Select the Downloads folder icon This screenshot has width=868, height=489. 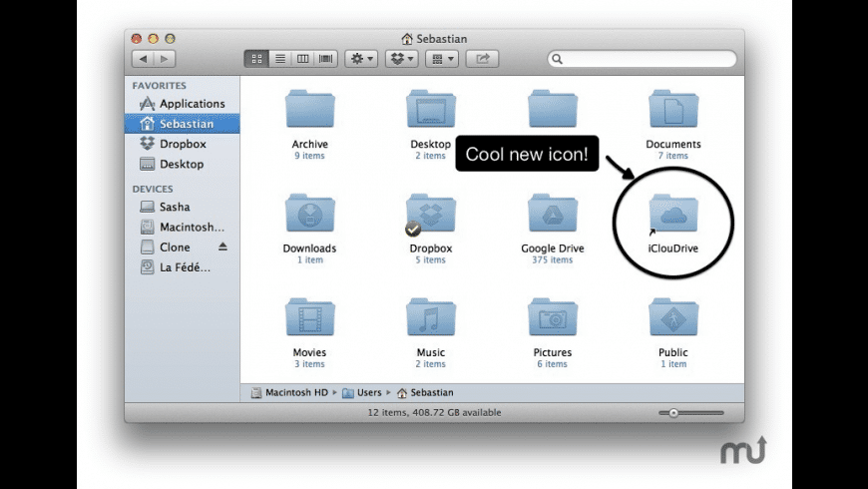pos(309,215)
